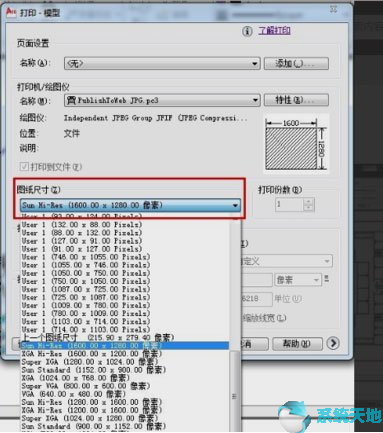Viewport: 383px width, 433px height.
Task: Select XGA (1024.00 x 768.00 像素)
Action: click(125, 378)
